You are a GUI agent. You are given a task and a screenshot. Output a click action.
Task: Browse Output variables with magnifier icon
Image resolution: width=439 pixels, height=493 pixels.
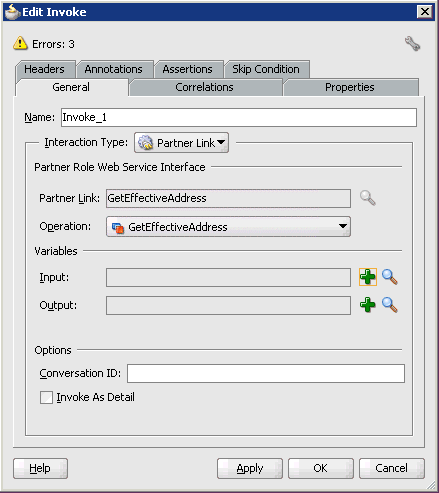tap(389, 305)
